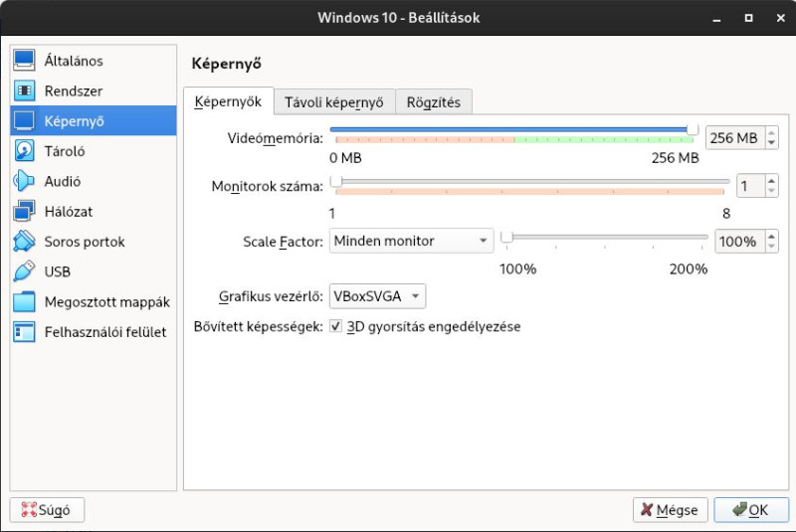The width and height of the screenshot is (796, 532).
Task: Close the Beállítások window
Action: pos(781,18)
